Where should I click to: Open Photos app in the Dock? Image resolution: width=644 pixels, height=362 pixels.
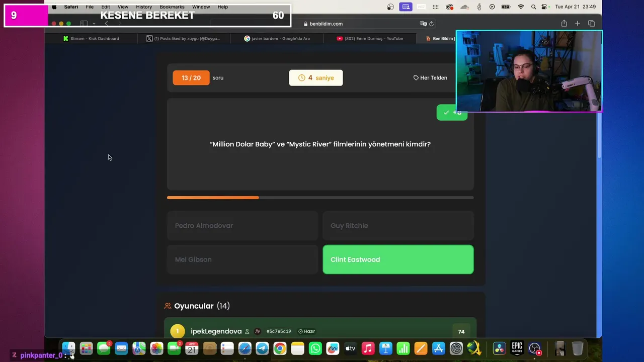[156, 348]
